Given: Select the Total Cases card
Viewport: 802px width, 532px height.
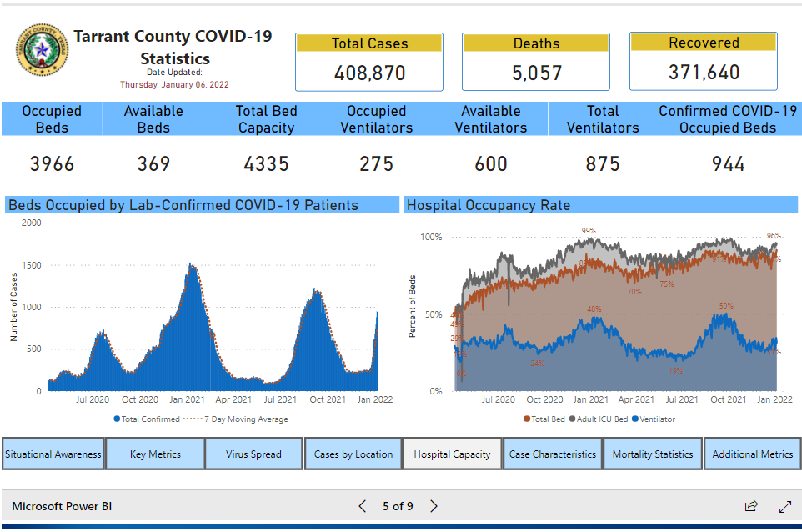Looking at the screenshot, I should point(369,62).
